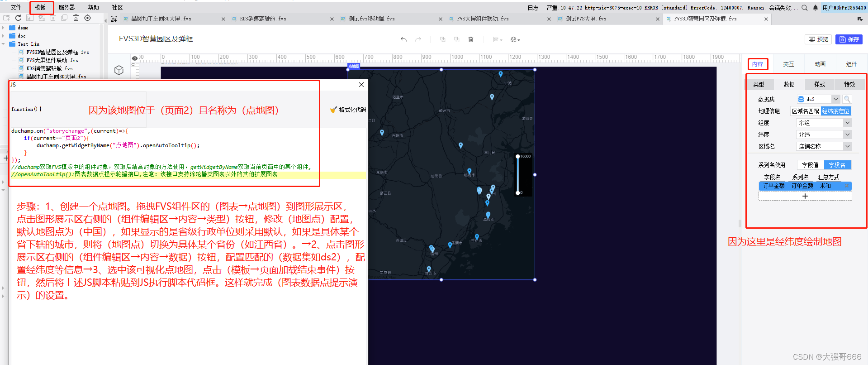This screenshot has height=365, width=868.
Task: Click the tab overflow icon at far right of tab bar
Action: (x=860, y=19)
